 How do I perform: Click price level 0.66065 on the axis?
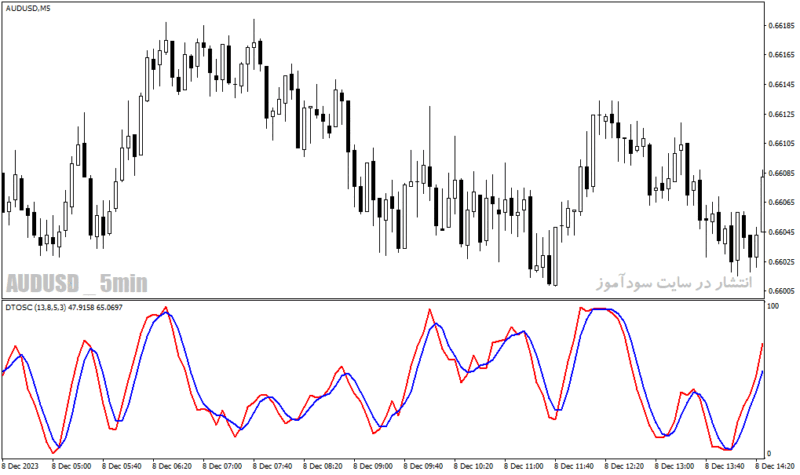point(782,203)
